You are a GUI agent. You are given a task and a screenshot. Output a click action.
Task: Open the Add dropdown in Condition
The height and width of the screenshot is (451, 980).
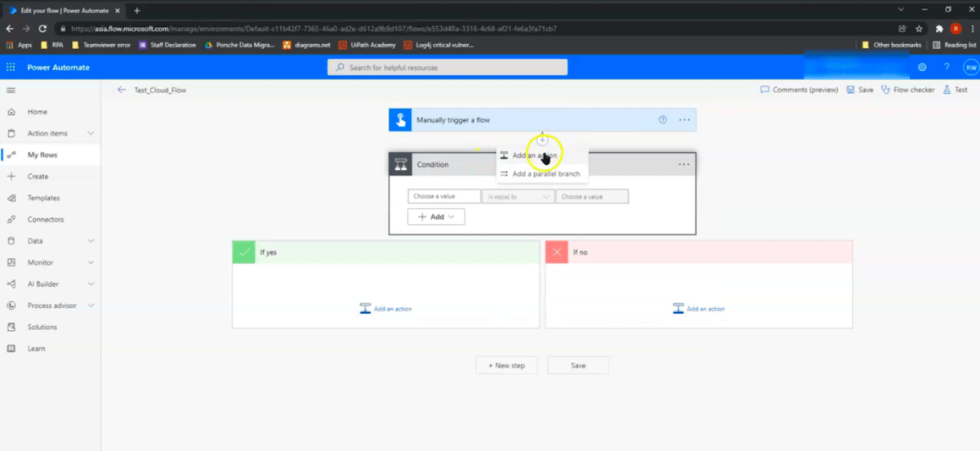pos(436,217)
